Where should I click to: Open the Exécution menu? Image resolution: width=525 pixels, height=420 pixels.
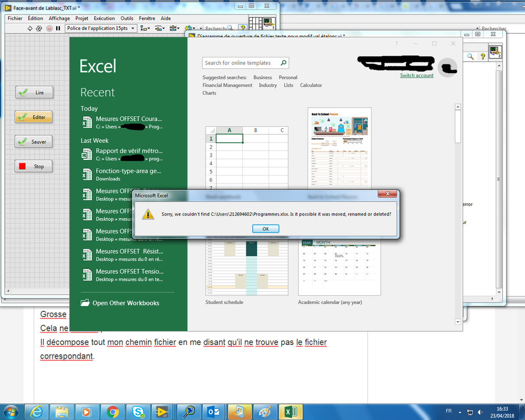point(104,18)
